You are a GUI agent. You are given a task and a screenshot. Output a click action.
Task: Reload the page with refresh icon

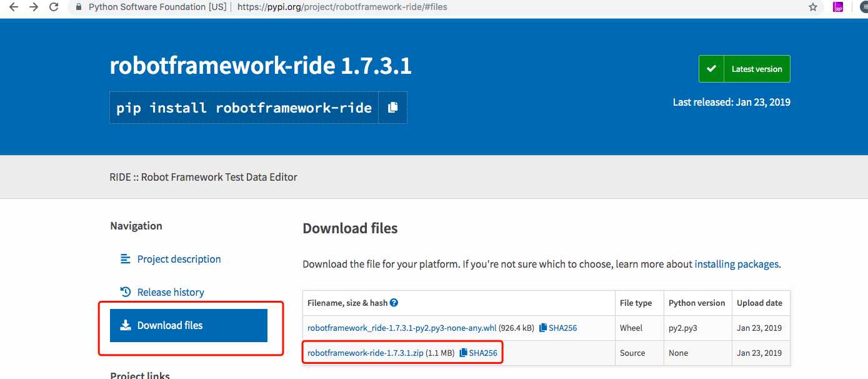coord(54,8)
